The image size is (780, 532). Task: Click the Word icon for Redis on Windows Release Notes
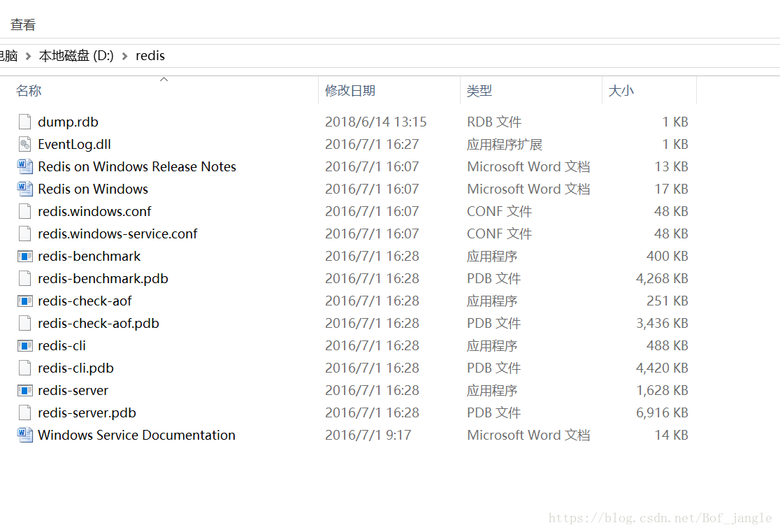click(x=25, y=166)
